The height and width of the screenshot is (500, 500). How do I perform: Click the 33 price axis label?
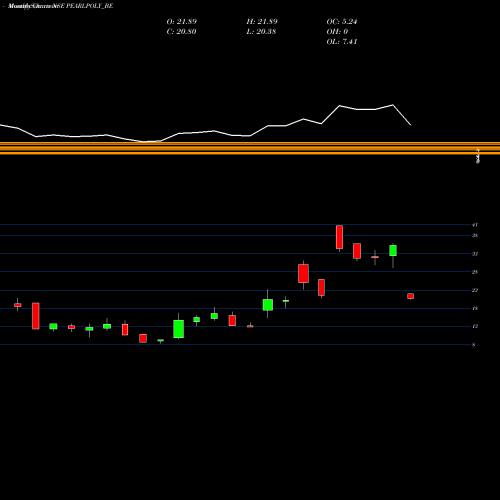coord(475,254)
